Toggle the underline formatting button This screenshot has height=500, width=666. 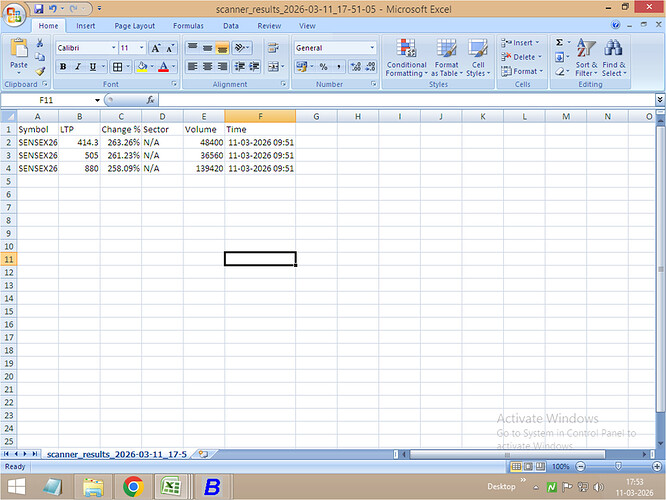tap(93, 67)
